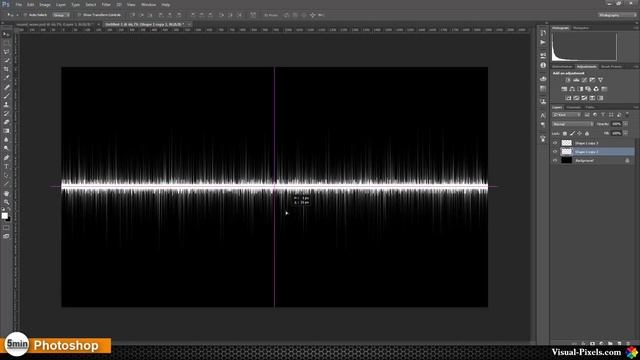Add a Color Balance adjustment layer
640x360 pixels.
[572, 89]
